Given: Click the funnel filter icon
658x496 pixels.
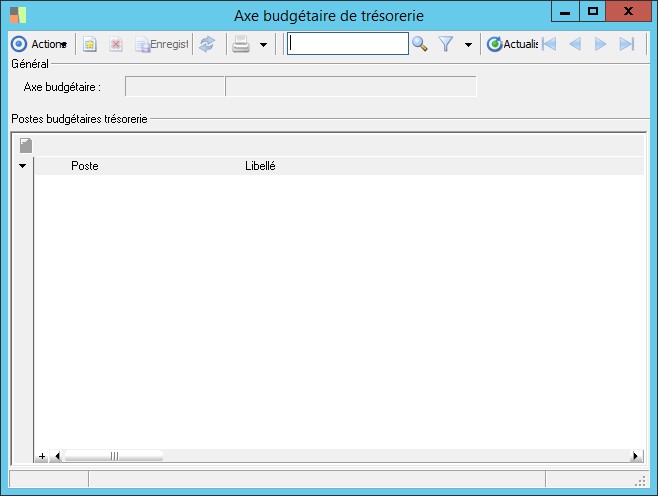Looking at the screenshot, I should coord(446,44).
